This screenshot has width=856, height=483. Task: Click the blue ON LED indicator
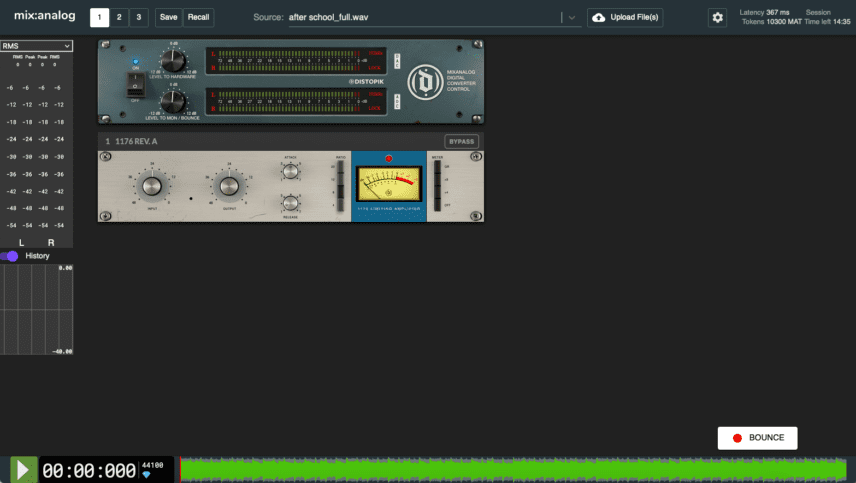pos(135,62)
